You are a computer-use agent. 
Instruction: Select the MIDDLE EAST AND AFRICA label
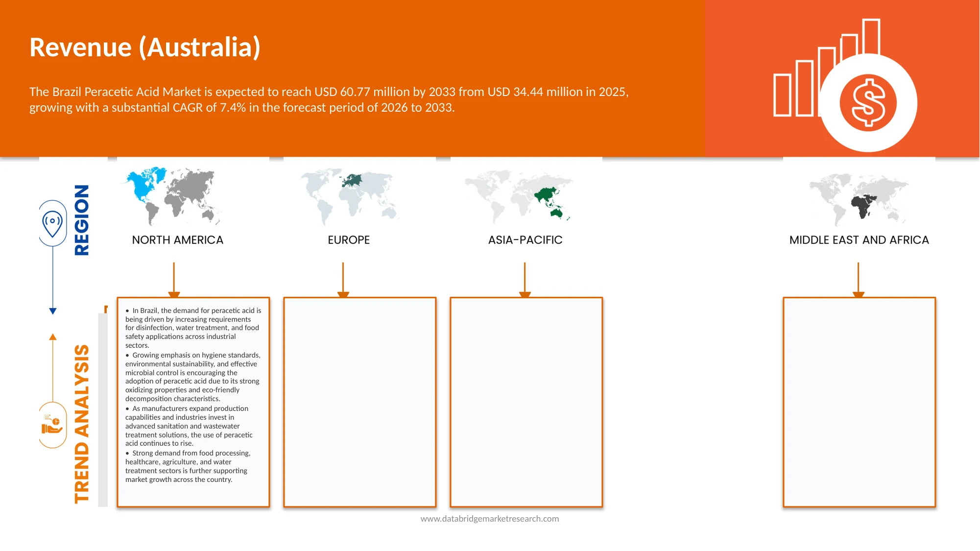[859, 240]
